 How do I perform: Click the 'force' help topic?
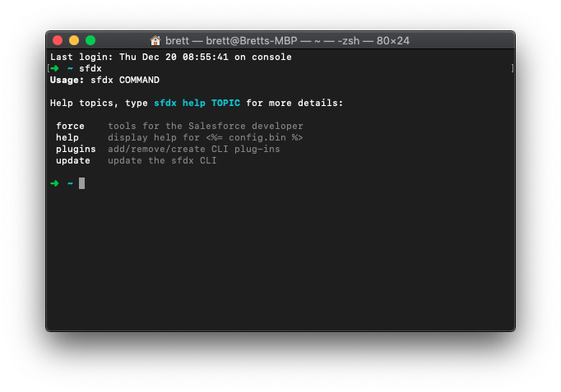point(70,126)
